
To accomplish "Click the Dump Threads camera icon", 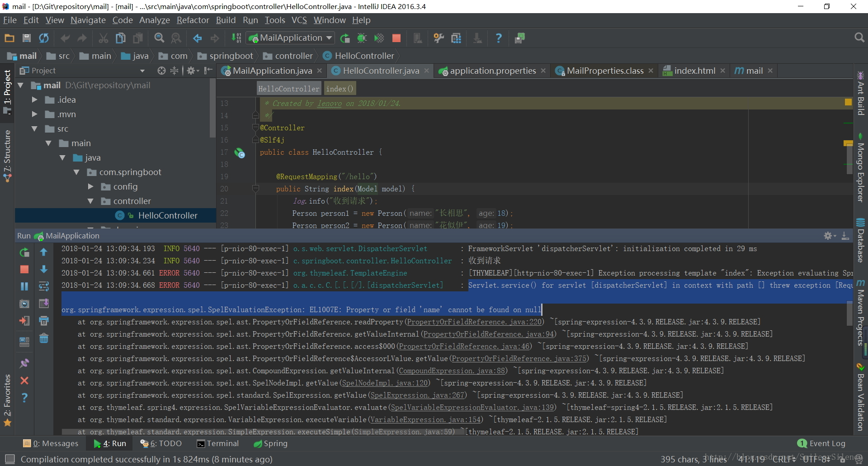I will pyautogui.click(x=24, y=304).
